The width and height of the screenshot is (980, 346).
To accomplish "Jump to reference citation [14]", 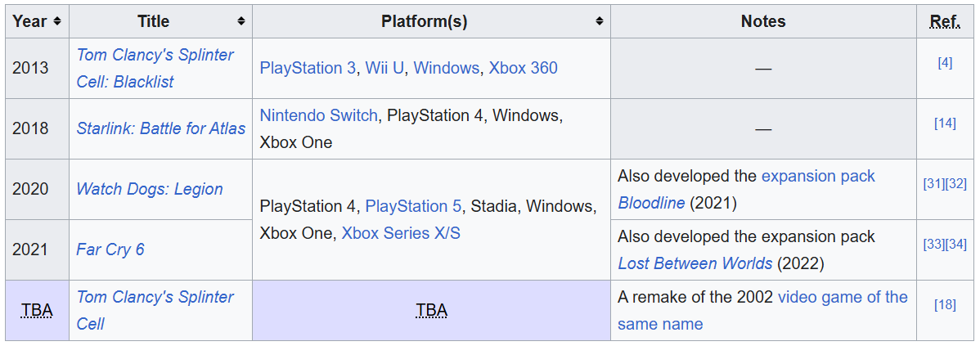I will click(945, 123).
